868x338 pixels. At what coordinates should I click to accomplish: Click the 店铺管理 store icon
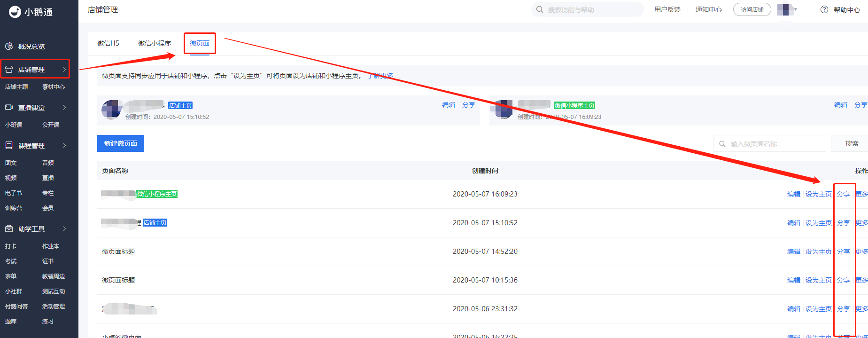(x=9, y=69)
